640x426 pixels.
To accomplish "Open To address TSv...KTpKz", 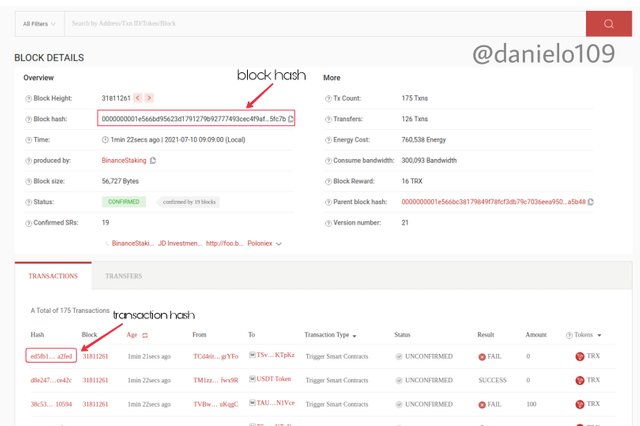I will [276, 355].
